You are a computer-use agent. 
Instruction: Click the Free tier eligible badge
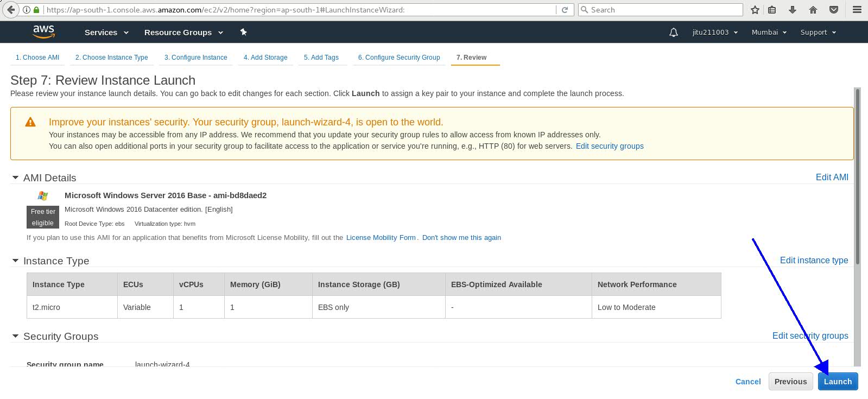click(x=43, y=217)
